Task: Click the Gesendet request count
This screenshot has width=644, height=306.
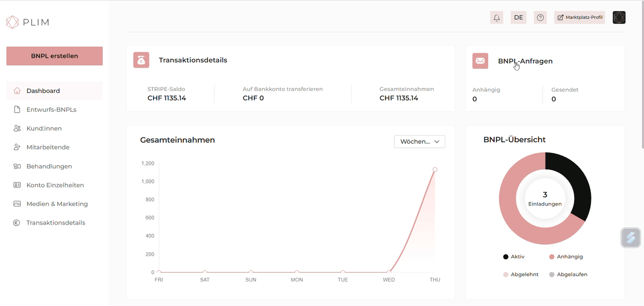Action: (553, 99)
